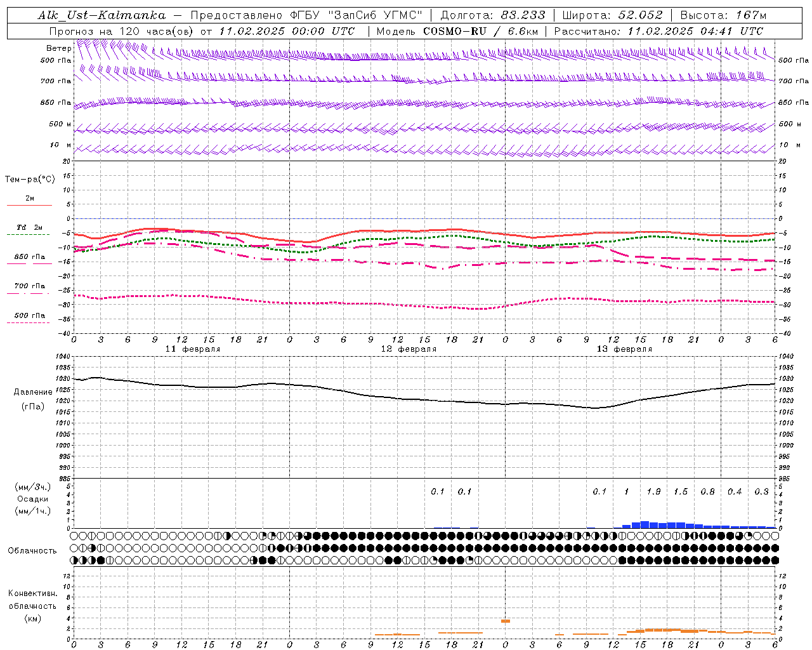Viewport: 812px width, 650px height.
Task: Click the precipitation value 0.3
Action: [x=761, y=492]
